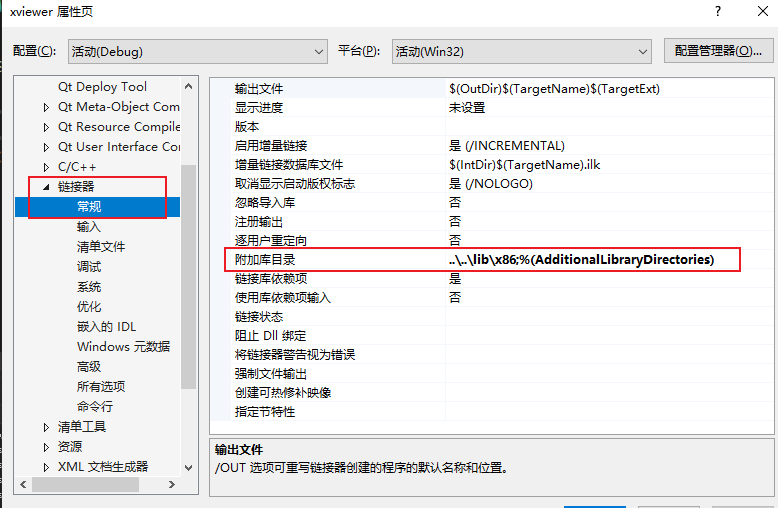Select Windows 元数据 tree item

point(123,346)
